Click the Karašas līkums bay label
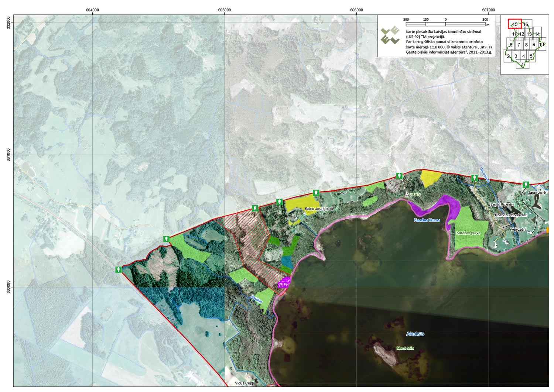This screenshot has height=392, width=554. [427, 220]
